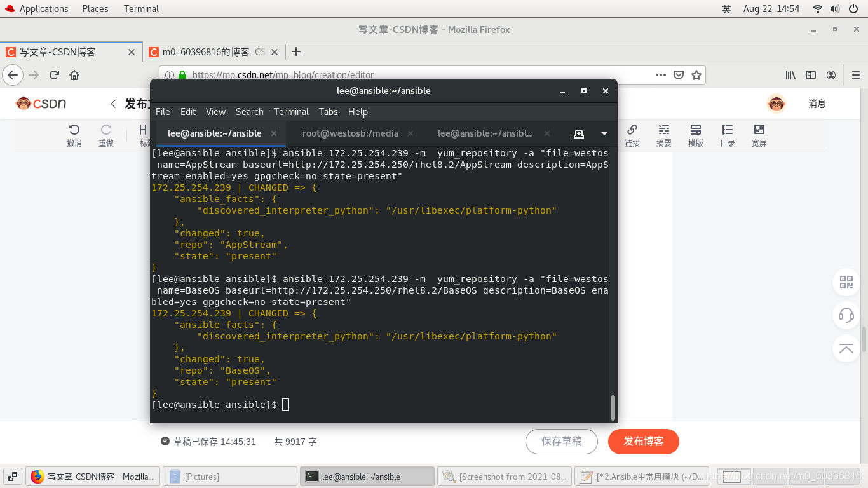Open the Firefox hamburger menu
This screenshot has width=868, height=488.
point(855,74)
